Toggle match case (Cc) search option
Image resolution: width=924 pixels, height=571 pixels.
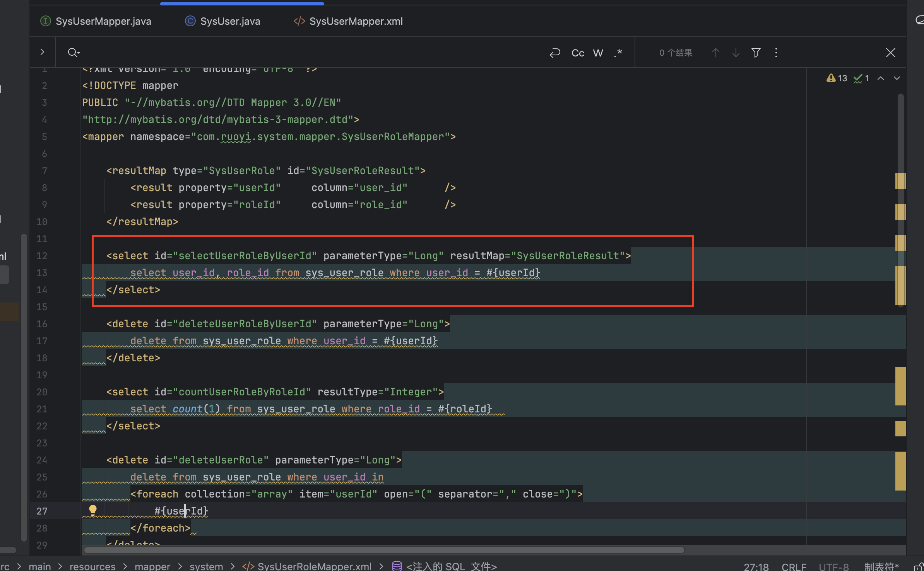pos(578,53)
